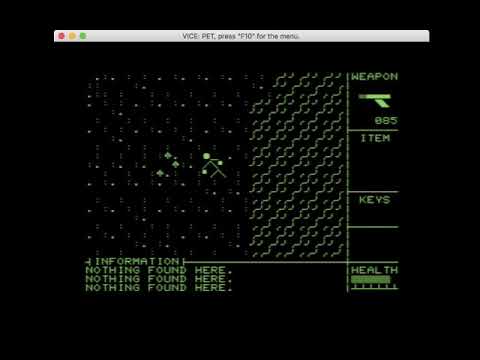480x360 pixels.
Task: Click the health bar
Action: (371, 279)
